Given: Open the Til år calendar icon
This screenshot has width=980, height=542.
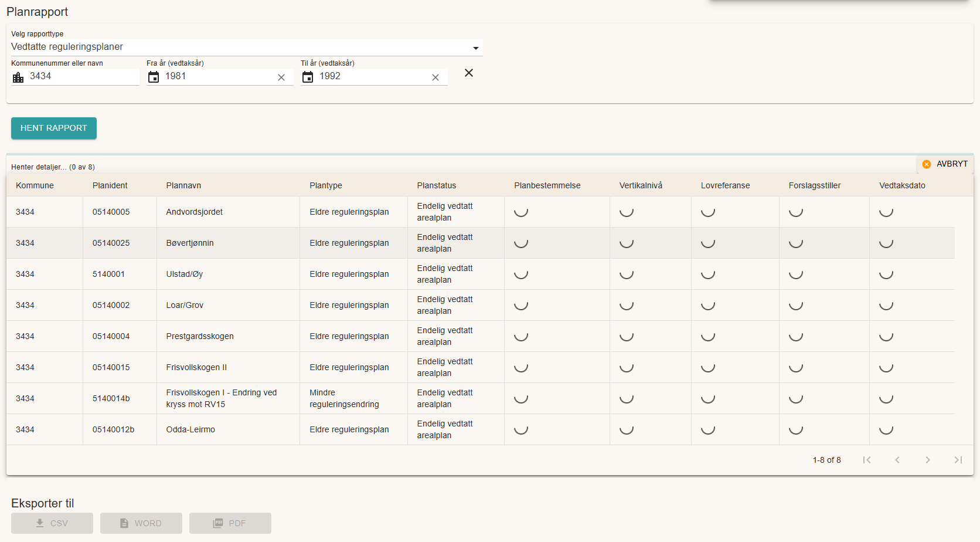Looking at the screenshot, I should [x=308, y=77].
